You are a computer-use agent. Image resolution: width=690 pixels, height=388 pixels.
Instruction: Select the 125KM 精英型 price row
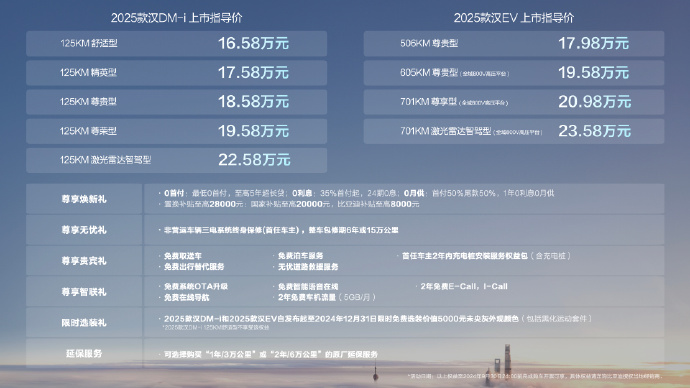[176, 73]
